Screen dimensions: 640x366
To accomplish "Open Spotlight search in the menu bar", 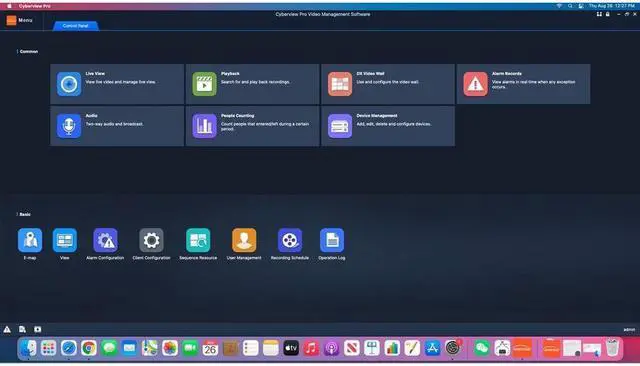I will click(570, 6).
